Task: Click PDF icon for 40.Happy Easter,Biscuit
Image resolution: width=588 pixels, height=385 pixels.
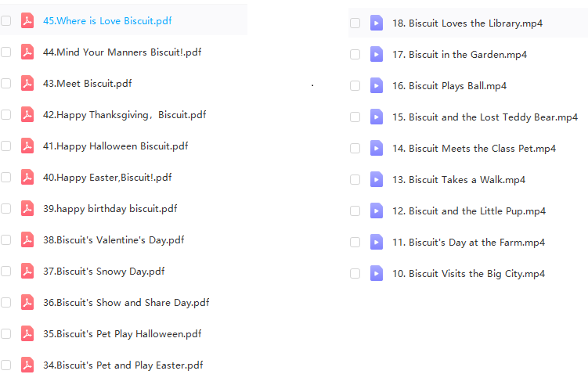Action: point(27,177)
